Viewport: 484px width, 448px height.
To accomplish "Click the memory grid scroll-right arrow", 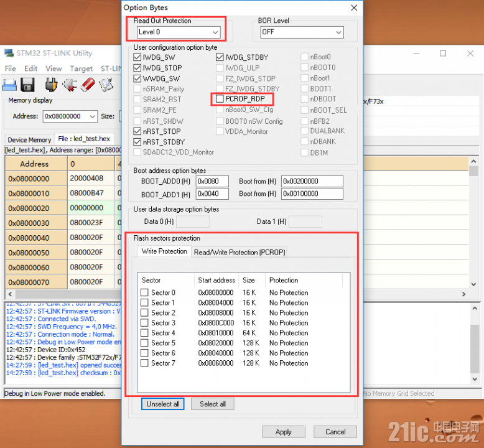I will [x=463, y=294].
